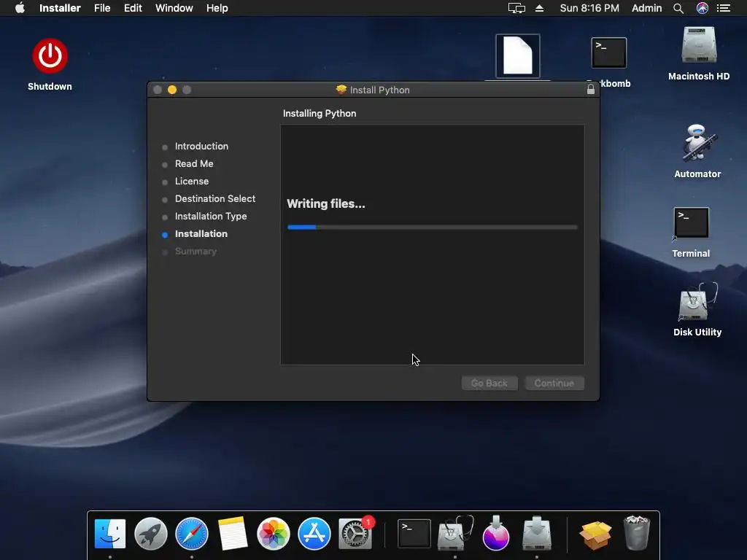Click the eject icon in menu bar
Screen dimensions: 747x560
[x=539, y=8]
